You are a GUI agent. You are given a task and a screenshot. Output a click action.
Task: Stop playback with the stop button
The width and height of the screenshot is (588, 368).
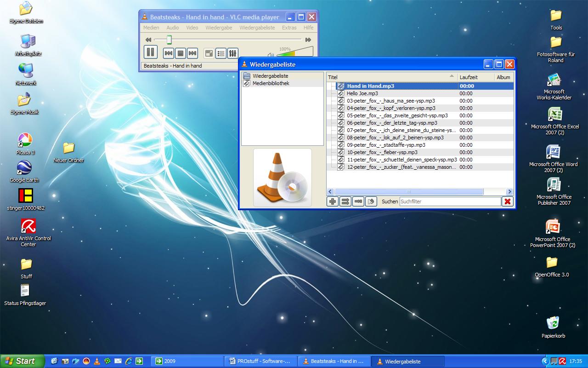(x=181, y=53)
